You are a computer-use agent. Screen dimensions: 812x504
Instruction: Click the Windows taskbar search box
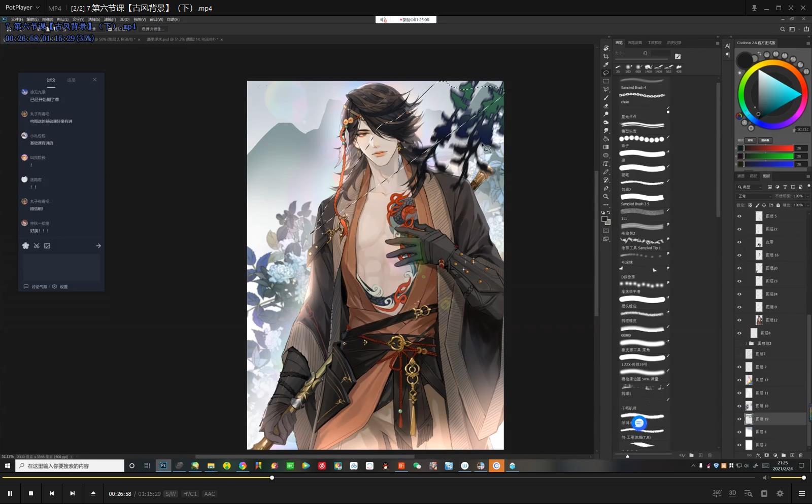tap(70, 465)
